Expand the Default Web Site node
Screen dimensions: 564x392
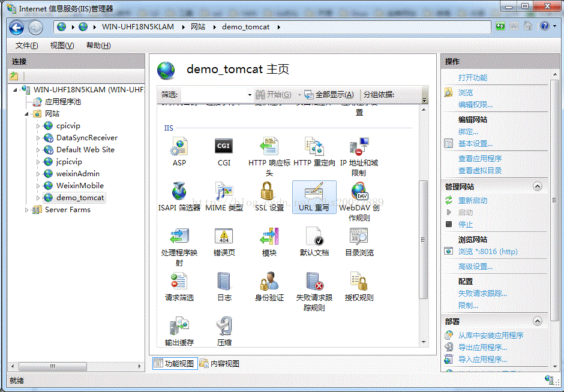[x=38, y=150]
